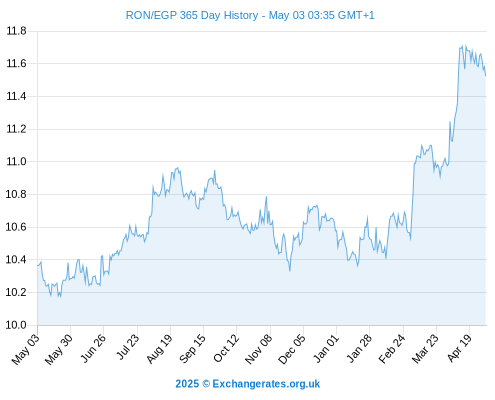Image resolution: width=495 pixels, height=400 pixels.
Task: Click the 11.8 y-axis value label
Action: pos(16,31)
